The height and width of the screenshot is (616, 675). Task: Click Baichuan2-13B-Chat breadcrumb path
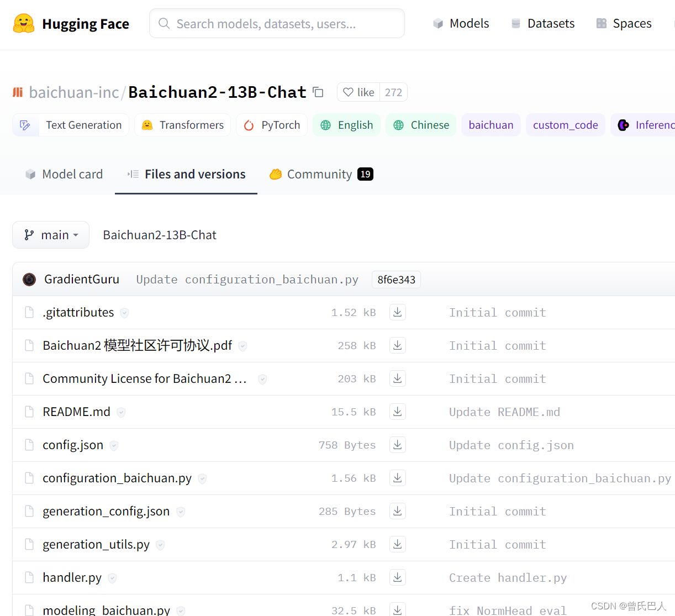click(160, 235)
